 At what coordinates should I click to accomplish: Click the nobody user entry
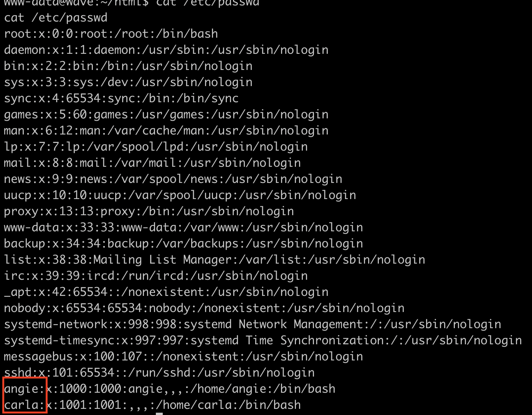[x=204, y=308]
